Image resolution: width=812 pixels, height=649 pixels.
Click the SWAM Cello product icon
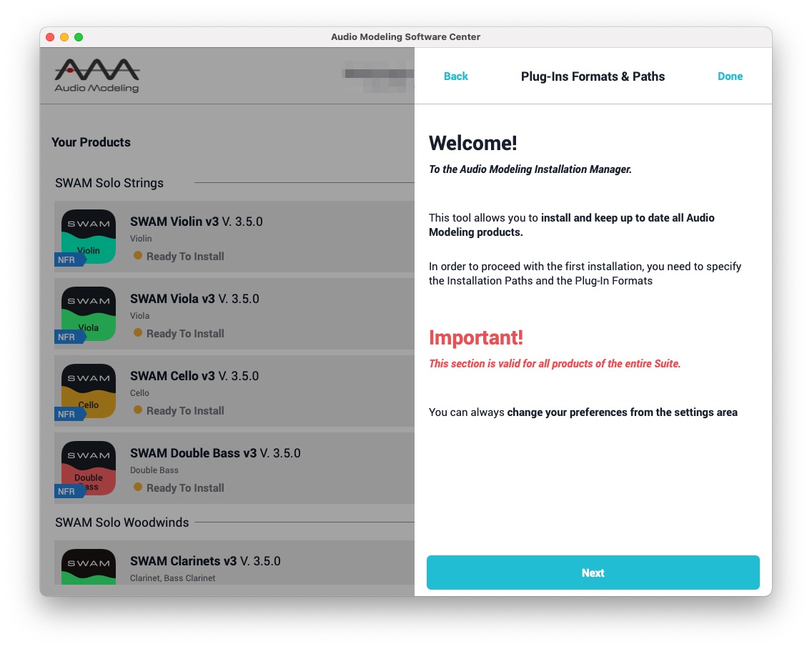pos(89,391)
